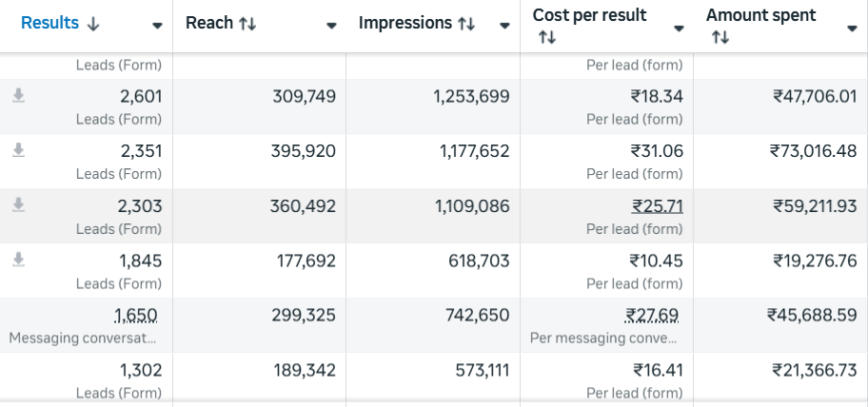The width and height of the screenshot is (868, 407).
Task: Open the Results column dropdown menu
Action: click(157, 26)
